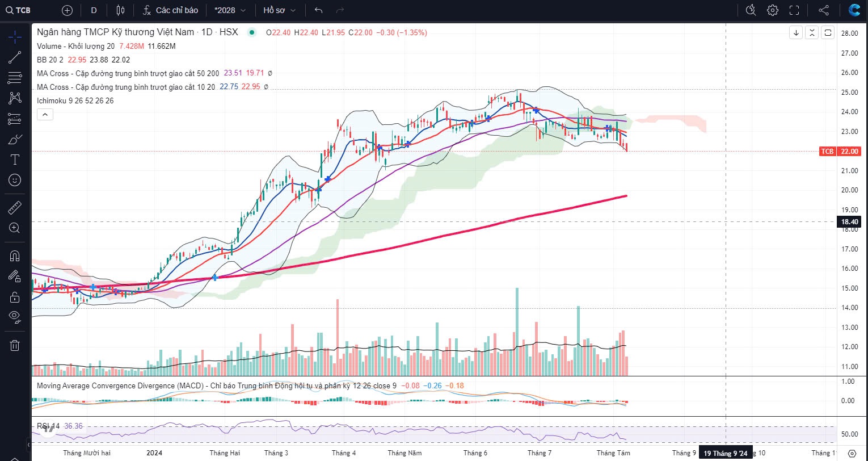868x461 pixels.
Task: Select the brush drawing tool
Action: point(15,139)
